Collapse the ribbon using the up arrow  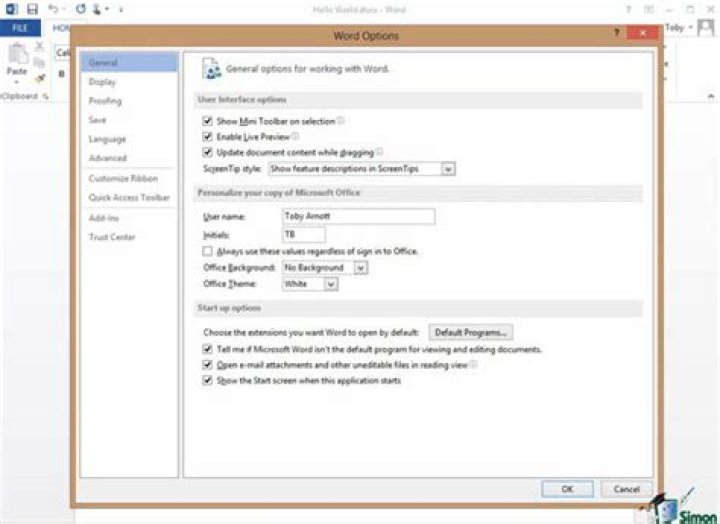click(711, 97)
